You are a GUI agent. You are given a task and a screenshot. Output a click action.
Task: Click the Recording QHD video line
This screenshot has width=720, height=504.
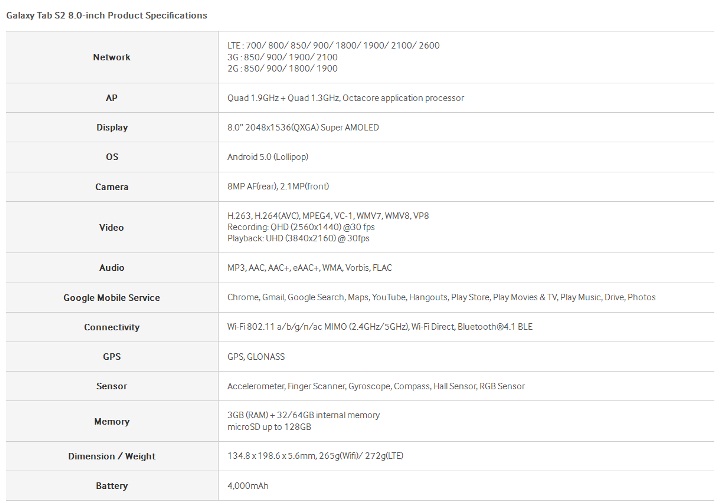[x=301, y=227]
